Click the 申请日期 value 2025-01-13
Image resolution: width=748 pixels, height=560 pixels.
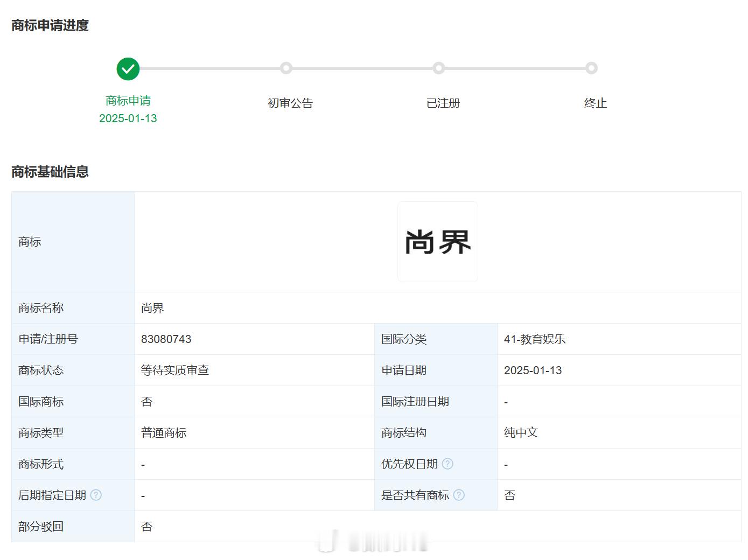pos(533,370)
